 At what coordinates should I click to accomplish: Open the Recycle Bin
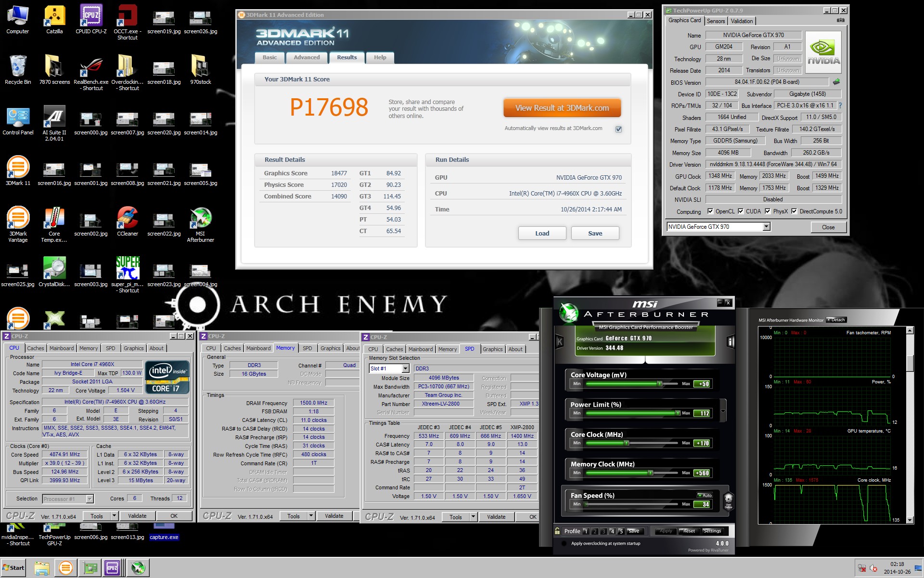click(x=18, y=70)
